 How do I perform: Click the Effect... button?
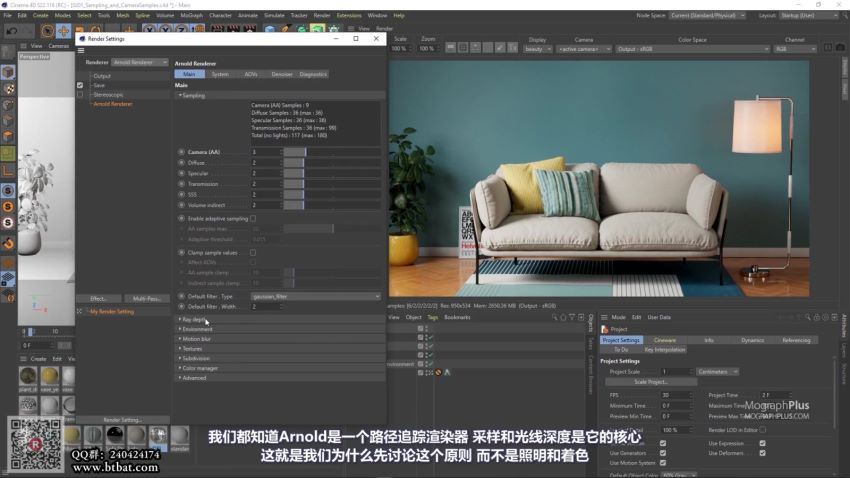pos(99,299)
